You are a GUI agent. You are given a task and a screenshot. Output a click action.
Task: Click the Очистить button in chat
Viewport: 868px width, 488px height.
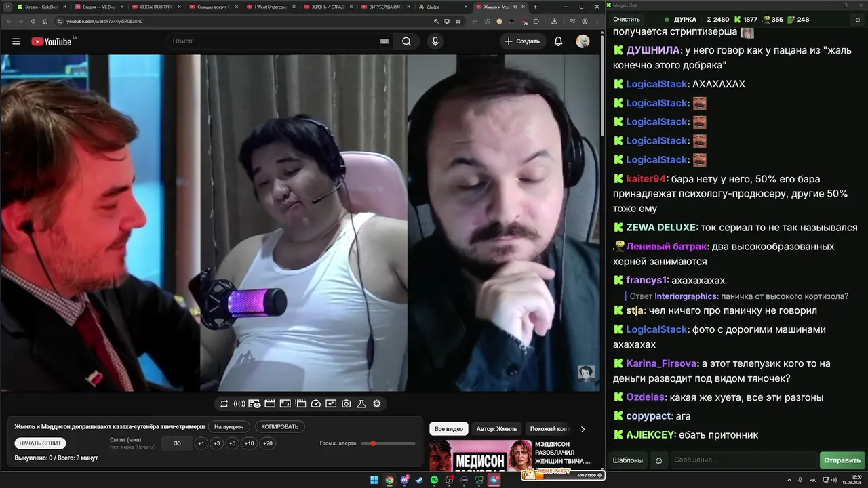627,20
